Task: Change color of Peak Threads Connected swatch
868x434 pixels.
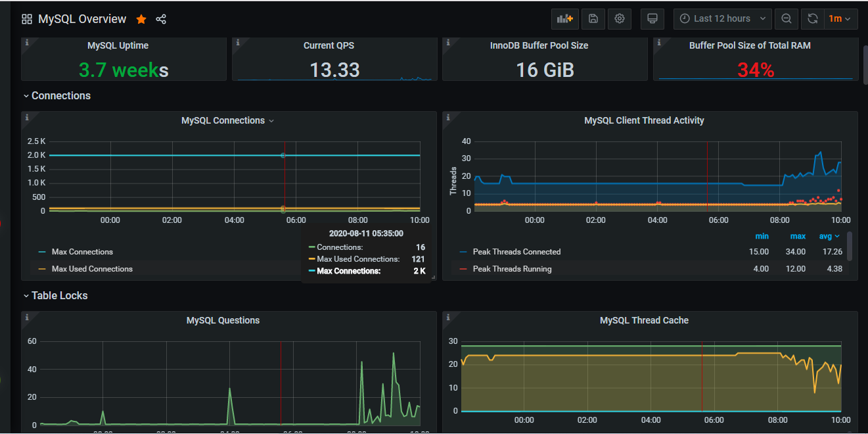Action: pyautogui.click(x=463, y=252)
